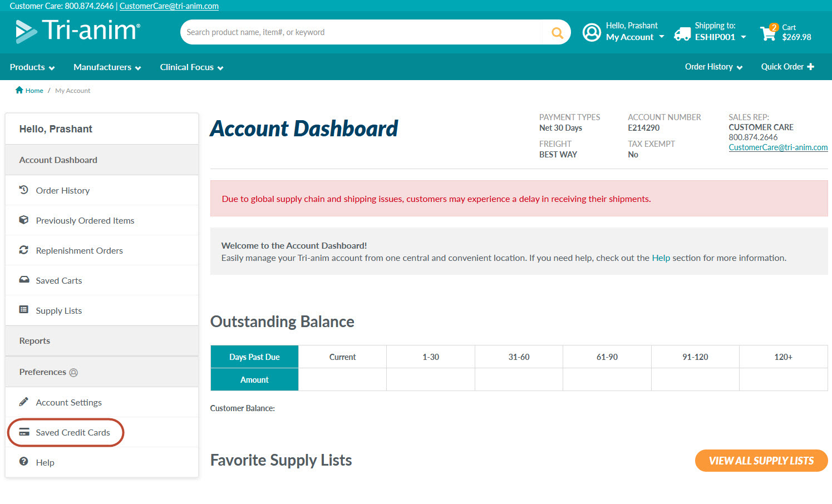Screen dimensions: 832x504
Task: Click the Days Past Due header cell
Action: (x=254, y=357)
